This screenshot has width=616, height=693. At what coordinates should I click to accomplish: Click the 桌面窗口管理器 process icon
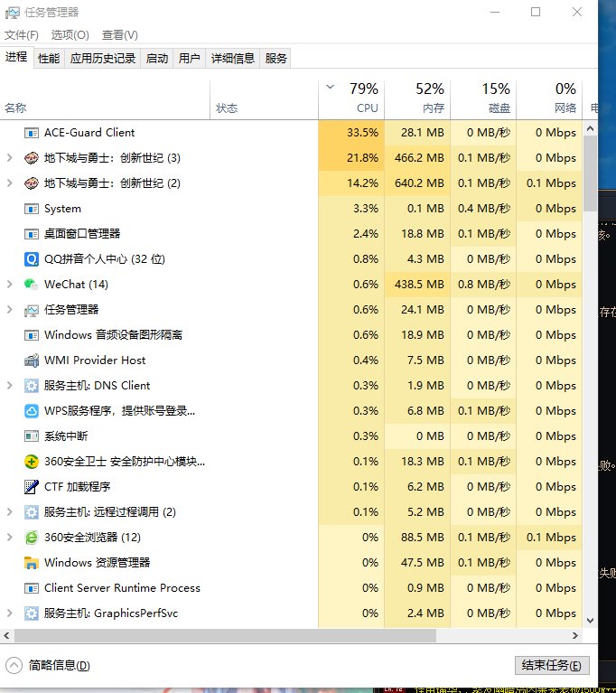click(x=32, y=234)
